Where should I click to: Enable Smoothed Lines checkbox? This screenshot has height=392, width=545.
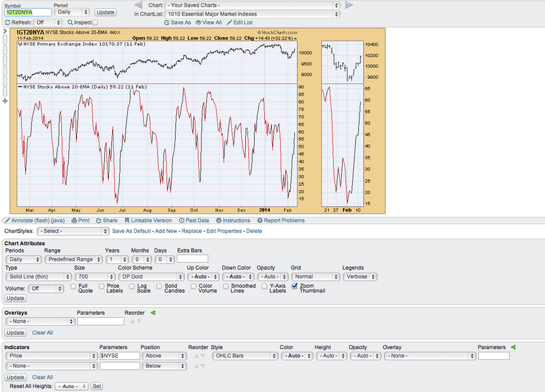click(226, 287)
